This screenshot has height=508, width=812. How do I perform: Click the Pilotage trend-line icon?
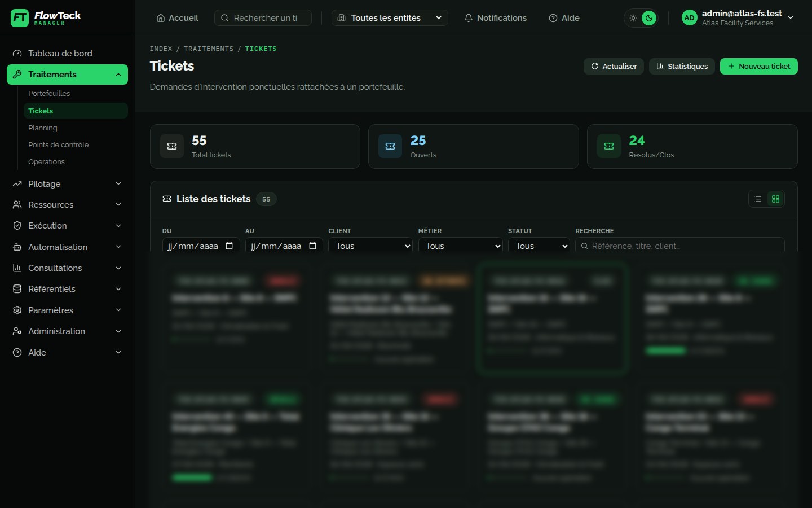(17, 184)
